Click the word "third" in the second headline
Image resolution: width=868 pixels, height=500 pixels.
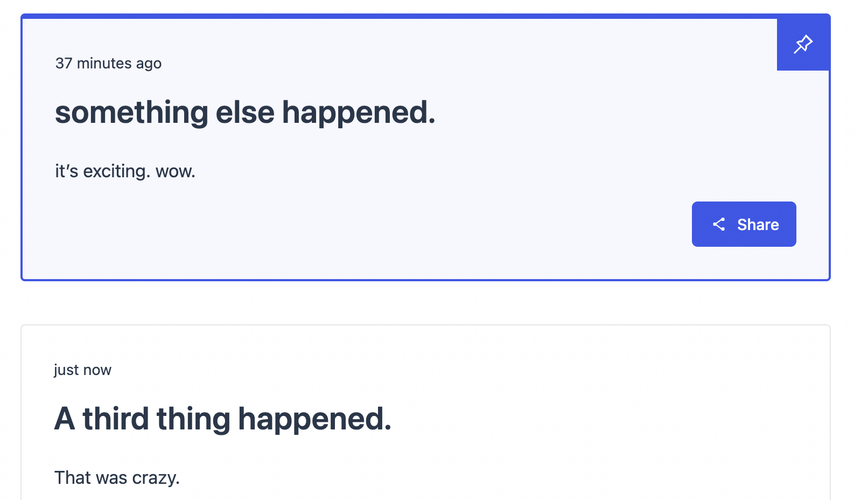coord(115,419)
